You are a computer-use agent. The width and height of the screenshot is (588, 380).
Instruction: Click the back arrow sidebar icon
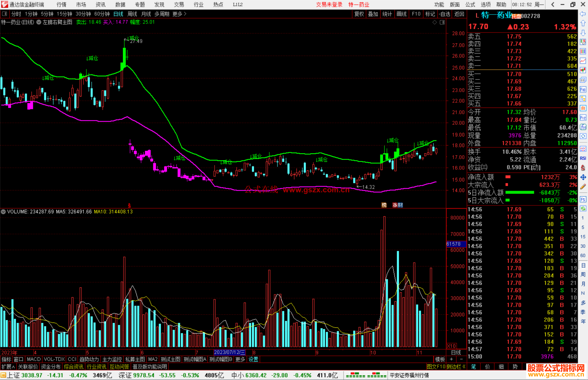point(583,14)
